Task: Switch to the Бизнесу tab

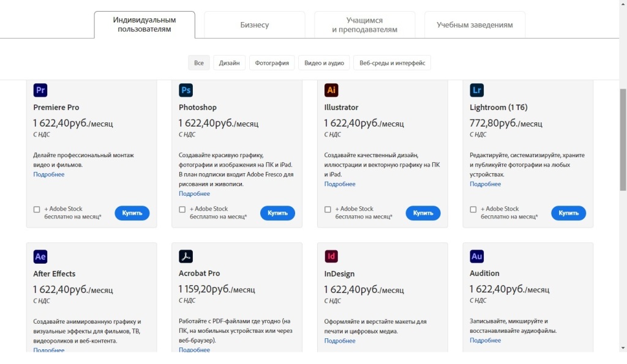Action: [254, 25]
